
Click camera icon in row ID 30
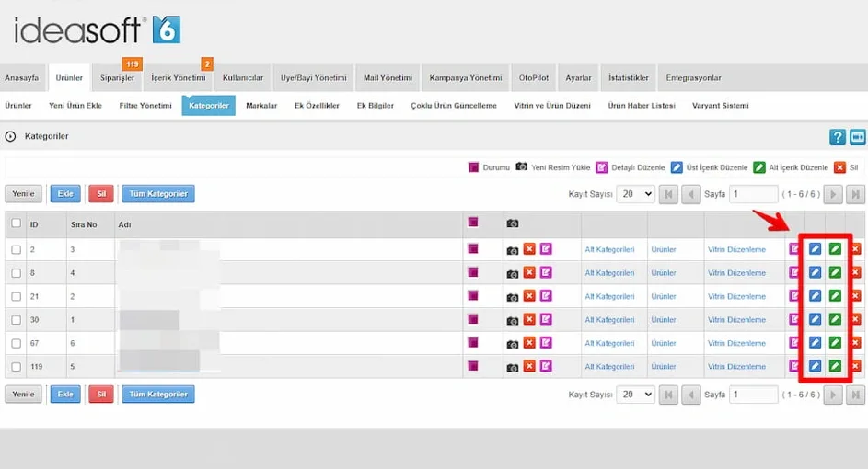513,320
